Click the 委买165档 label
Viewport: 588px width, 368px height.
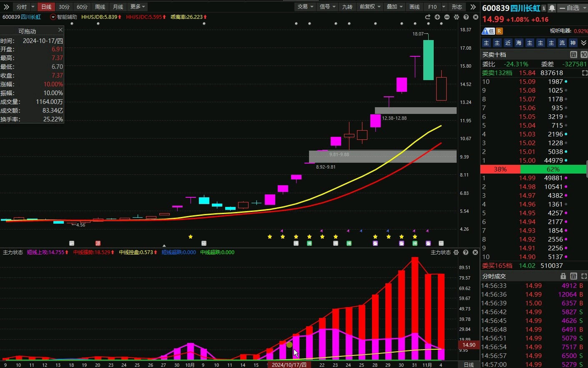(x=497, y=265)
